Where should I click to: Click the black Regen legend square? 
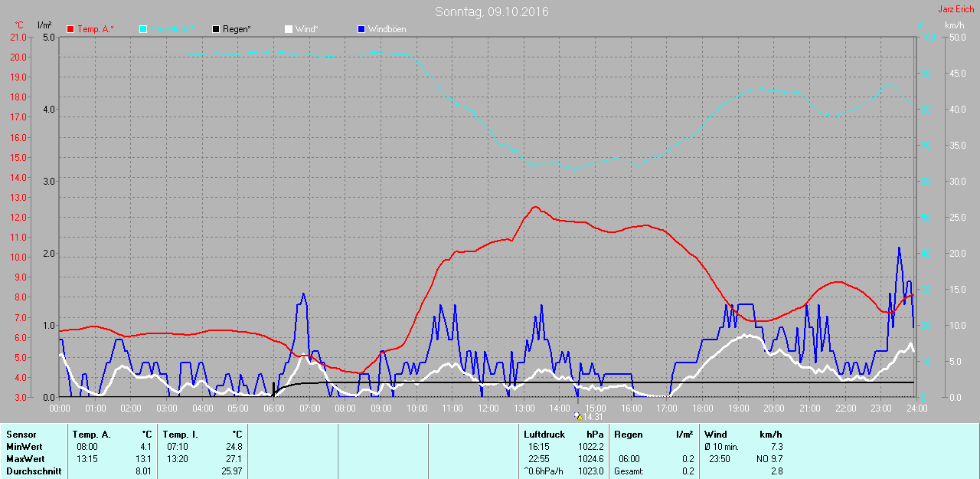(216, 29)
